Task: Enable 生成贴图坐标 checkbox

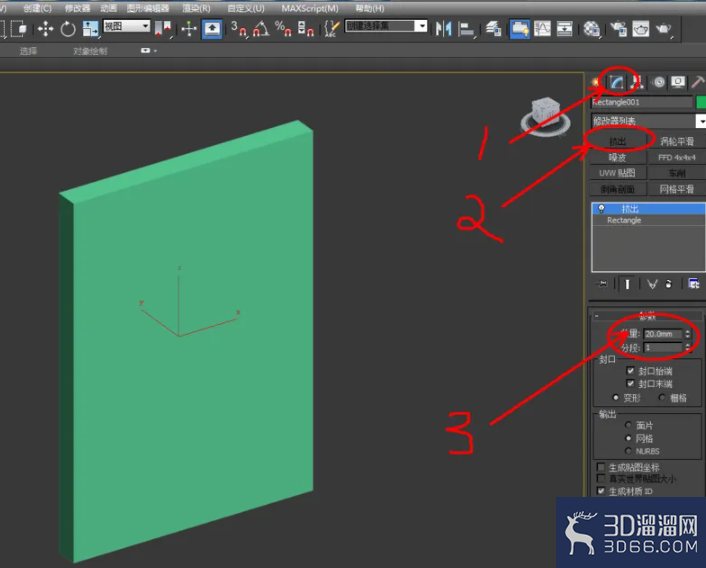Action: 601,467
